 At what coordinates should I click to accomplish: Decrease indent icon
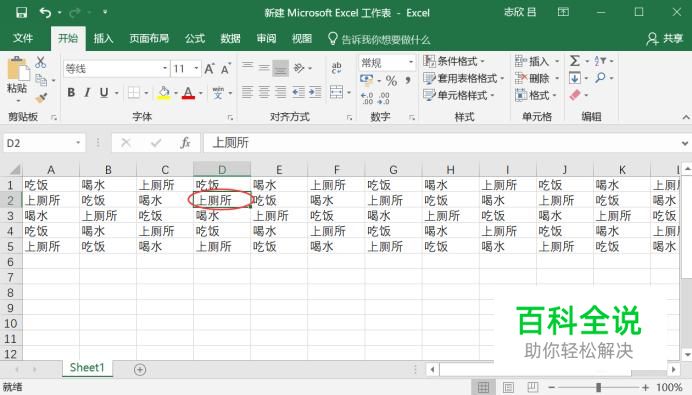point(298,92)
